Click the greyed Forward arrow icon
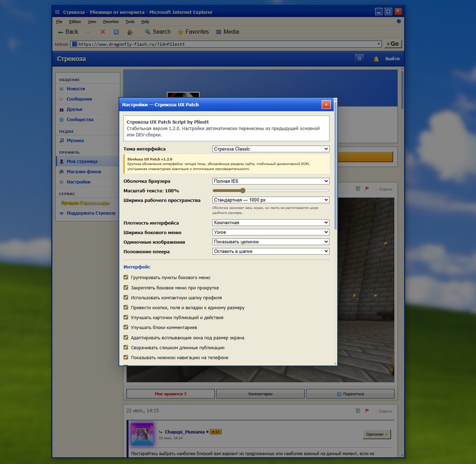 88,32
